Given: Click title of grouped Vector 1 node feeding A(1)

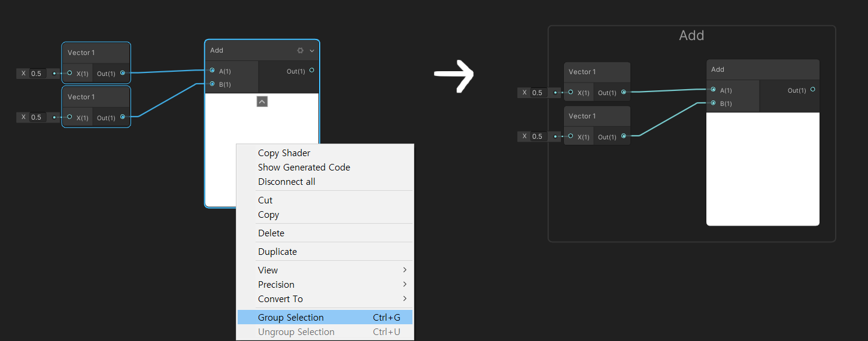Looking at the screenshot, I should pyautogui.click(x=582, y=72).
